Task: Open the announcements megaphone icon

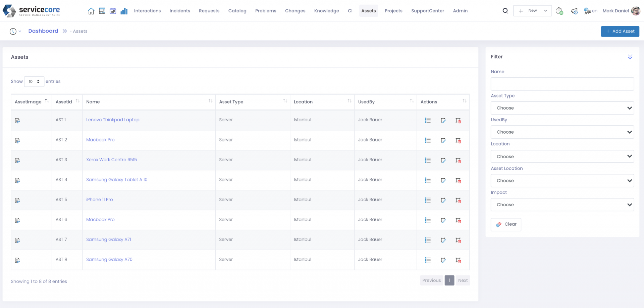Action: click(x=574, y=11)
